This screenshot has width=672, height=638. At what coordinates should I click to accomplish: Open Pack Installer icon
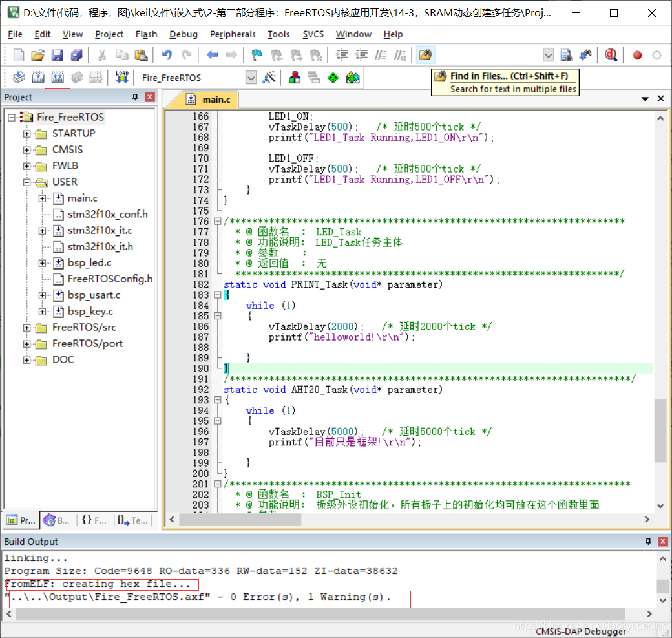353,78
